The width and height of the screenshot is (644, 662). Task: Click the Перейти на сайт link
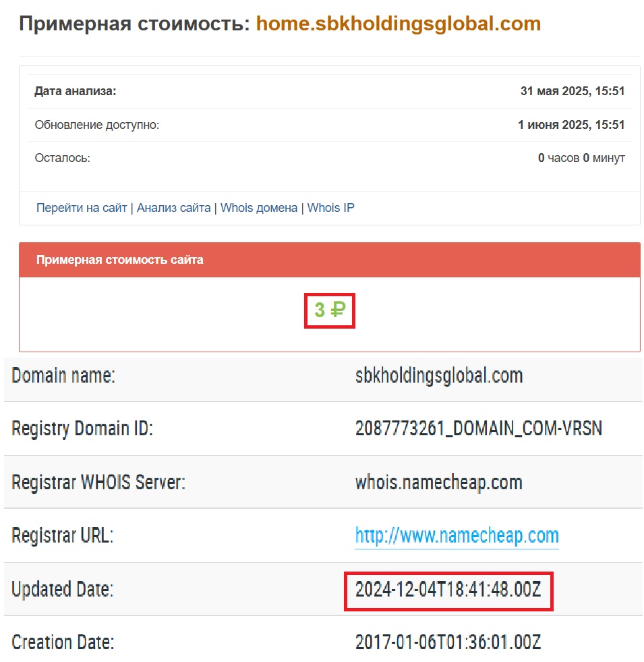tap(80, 208)
